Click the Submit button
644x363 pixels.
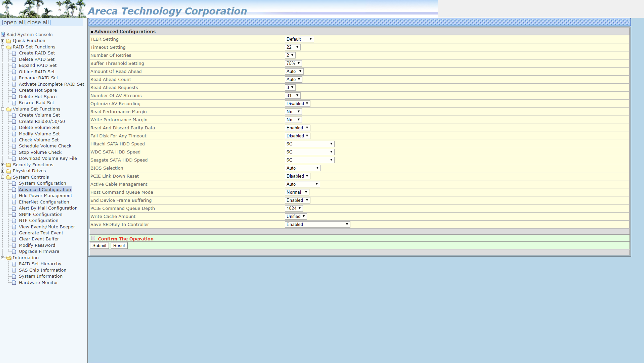[99, 246]
